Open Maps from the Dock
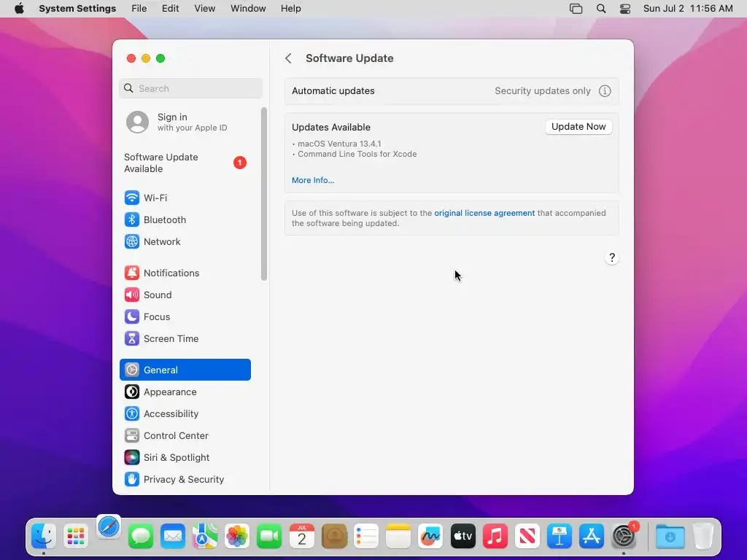Viewport: 747px width, 560px height. [x=205, y=536]
